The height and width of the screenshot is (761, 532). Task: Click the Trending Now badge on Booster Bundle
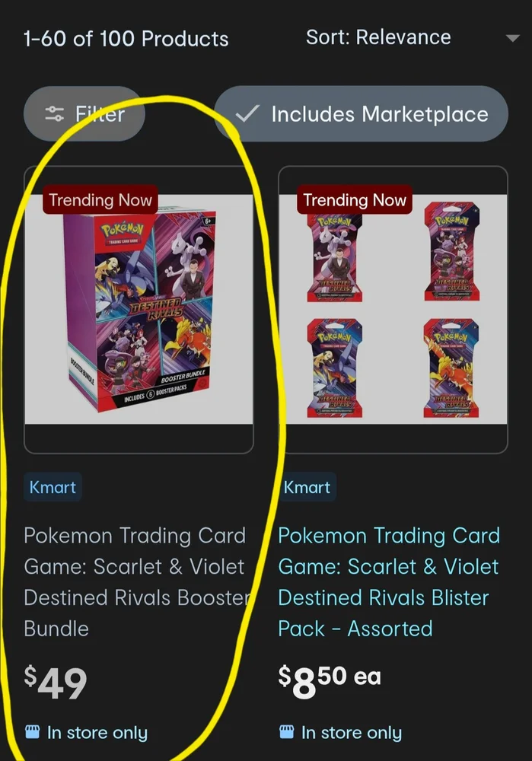[x=100, y=199]
